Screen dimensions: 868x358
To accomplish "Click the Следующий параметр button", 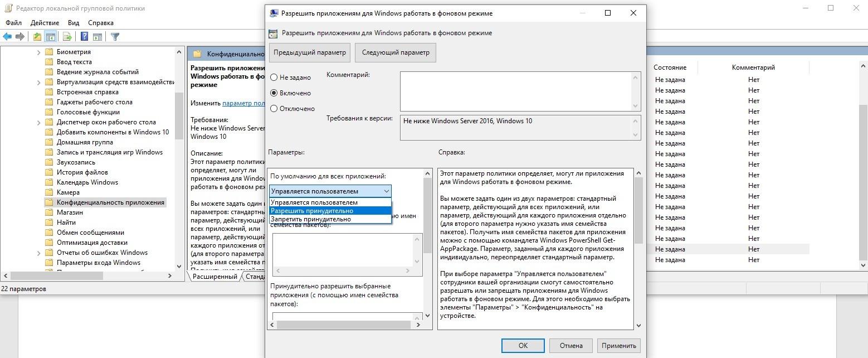I will 396,52.
